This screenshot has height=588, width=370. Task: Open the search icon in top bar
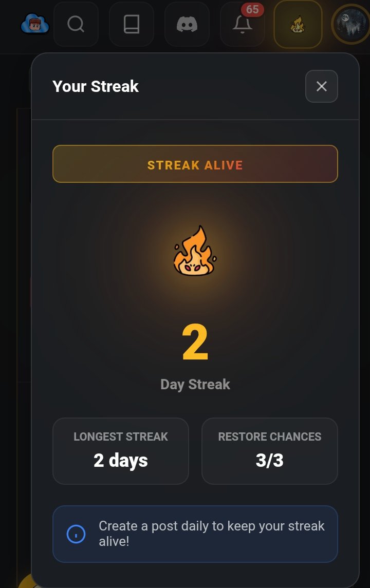[x=76, y=24]
